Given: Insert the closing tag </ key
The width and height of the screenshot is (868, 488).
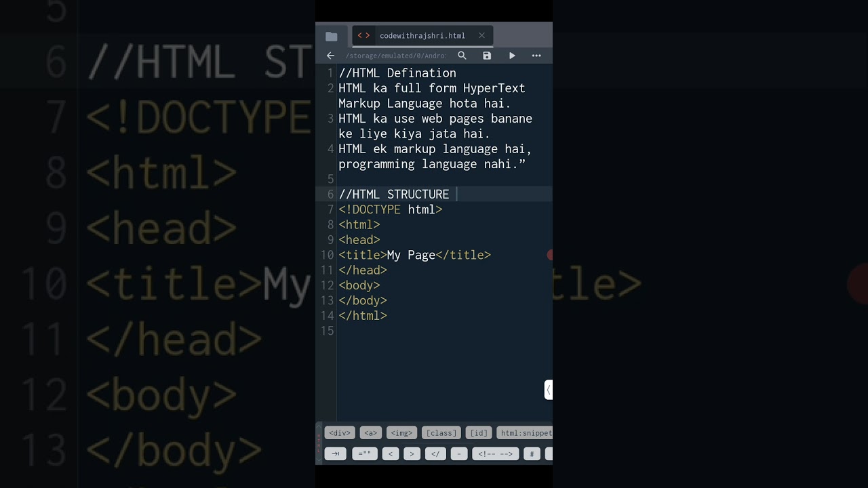Looking at the screenshot, I should point(435,454).
